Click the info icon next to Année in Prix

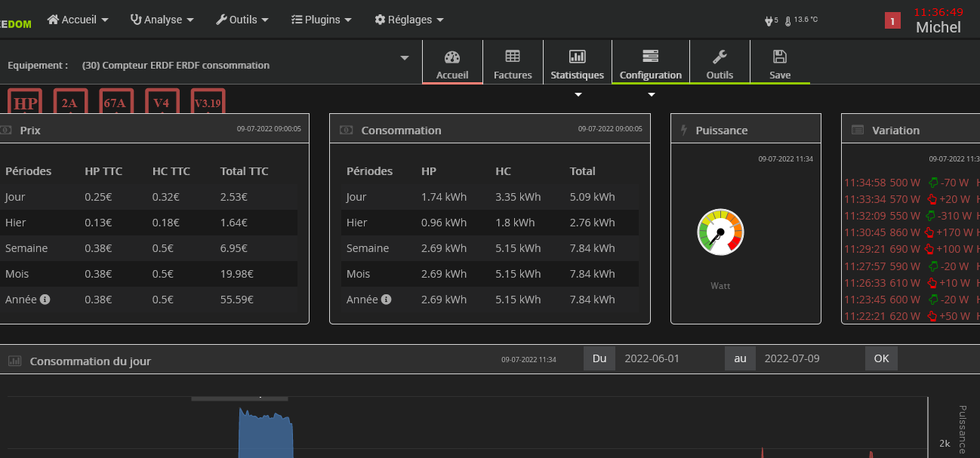[x=45, y=300]
